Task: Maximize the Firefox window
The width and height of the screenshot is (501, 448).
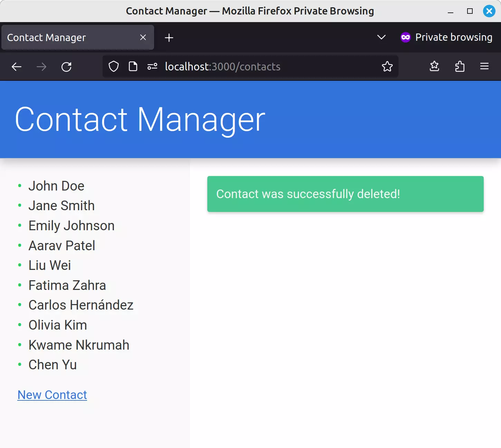Action: point(470,11)
